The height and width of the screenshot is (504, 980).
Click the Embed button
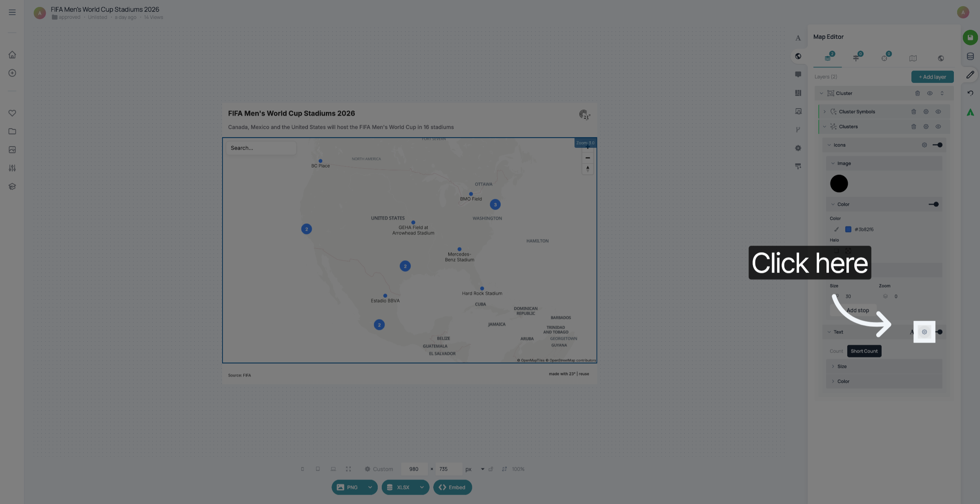point(452,487)
